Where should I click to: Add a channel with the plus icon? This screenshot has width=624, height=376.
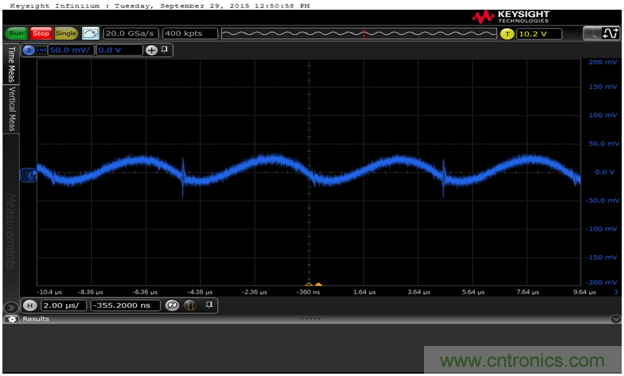[151, 50]
